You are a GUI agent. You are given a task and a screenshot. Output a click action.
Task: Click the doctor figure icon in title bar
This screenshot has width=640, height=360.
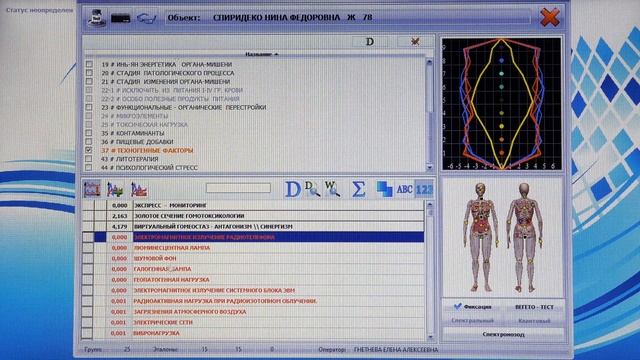[97, 18]
